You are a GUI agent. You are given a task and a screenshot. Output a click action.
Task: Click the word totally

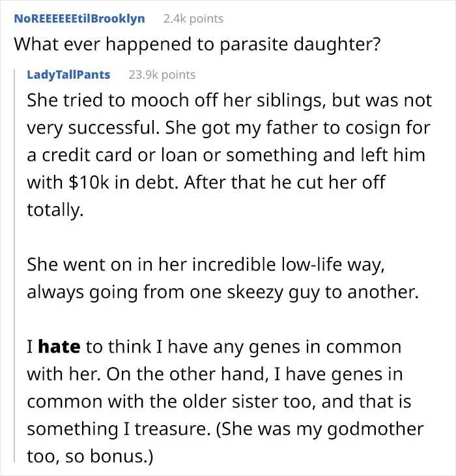tap(55, 210)
